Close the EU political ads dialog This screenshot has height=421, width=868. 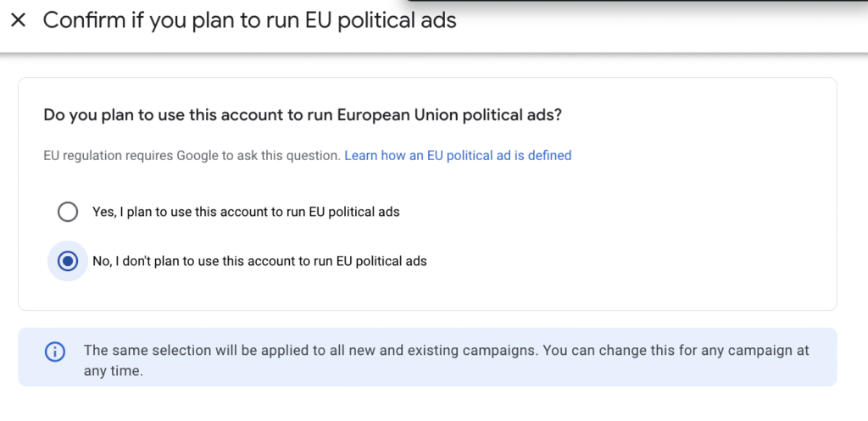coord(18,20)
